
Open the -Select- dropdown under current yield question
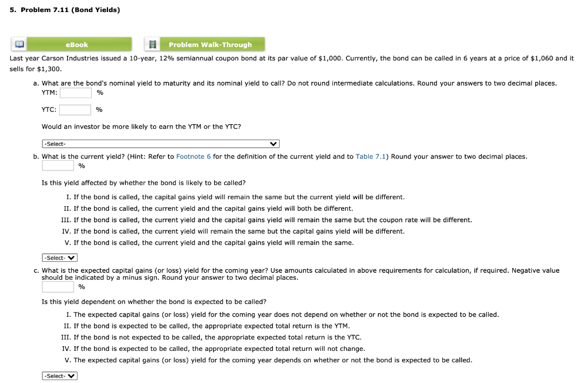(59, 257)
